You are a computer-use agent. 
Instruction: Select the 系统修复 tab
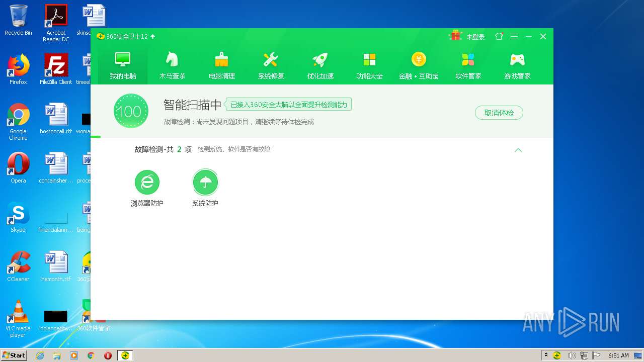[x=271, y=65]
